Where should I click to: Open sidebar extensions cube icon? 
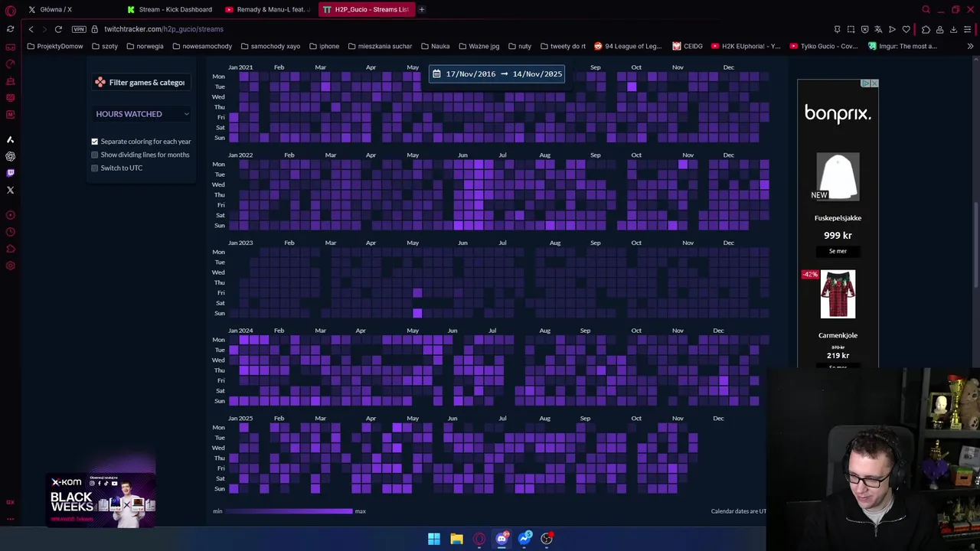pos(10,249)
